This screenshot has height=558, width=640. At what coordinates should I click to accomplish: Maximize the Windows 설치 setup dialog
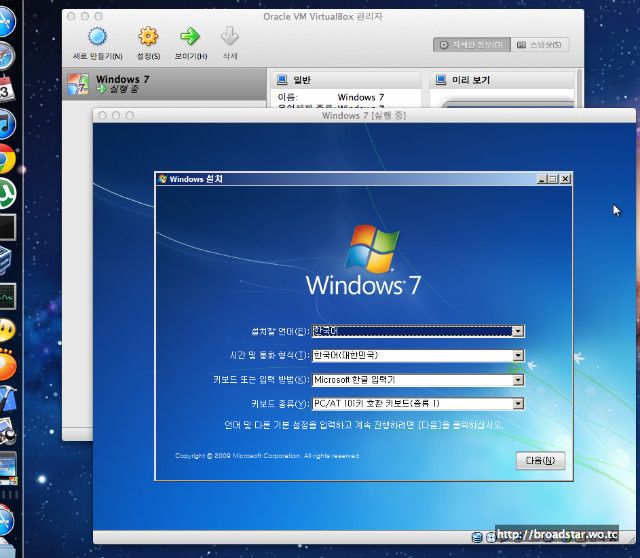(x=553, y=179)
